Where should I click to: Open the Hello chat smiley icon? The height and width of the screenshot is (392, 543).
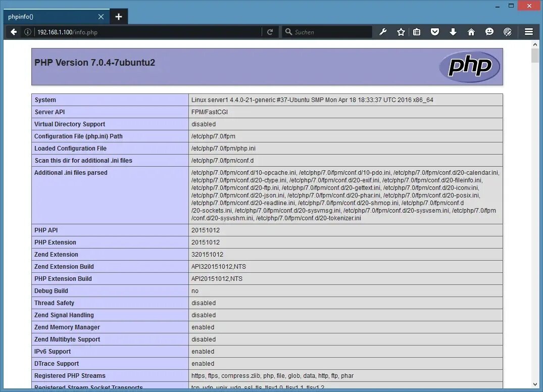(489, 32)
